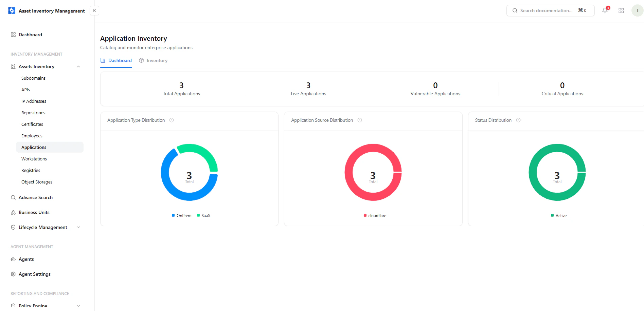
Task: Open Agent Settings in the sidebar
Action: (x=35, y=274)
